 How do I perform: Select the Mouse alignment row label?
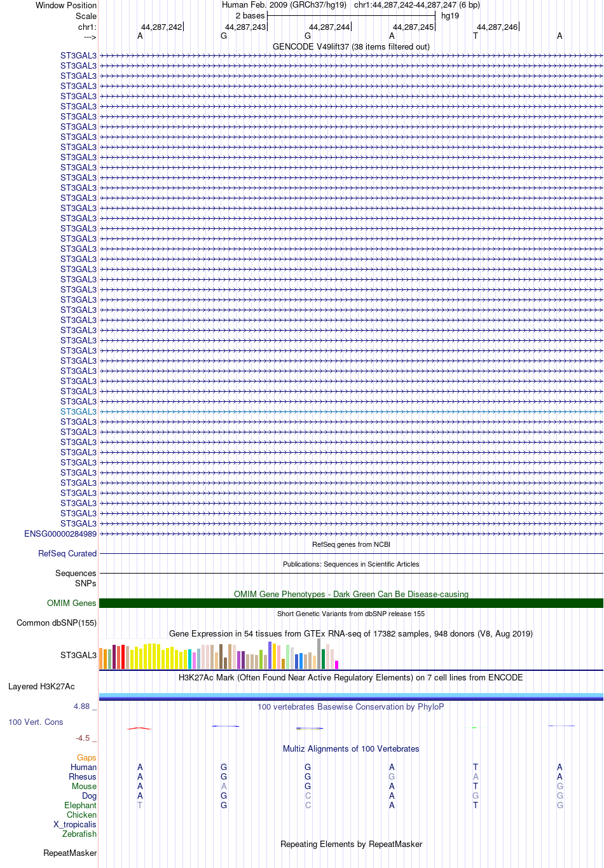[84, 786]
